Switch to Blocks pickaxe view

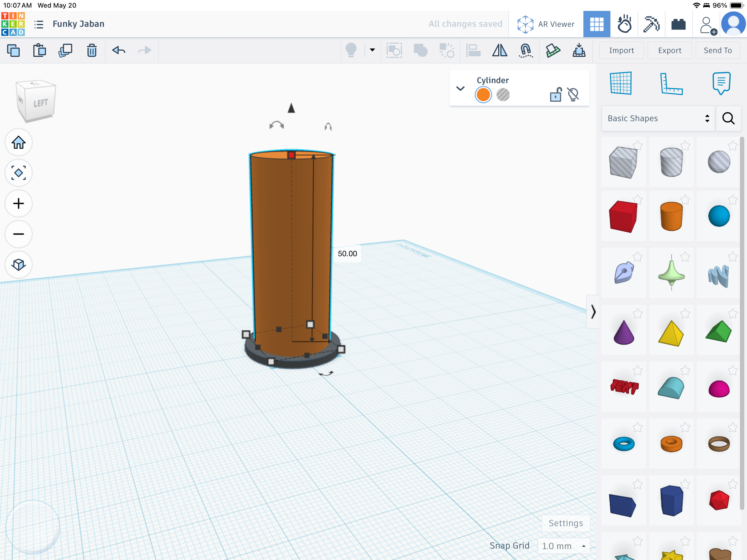[x=651, y=24]
